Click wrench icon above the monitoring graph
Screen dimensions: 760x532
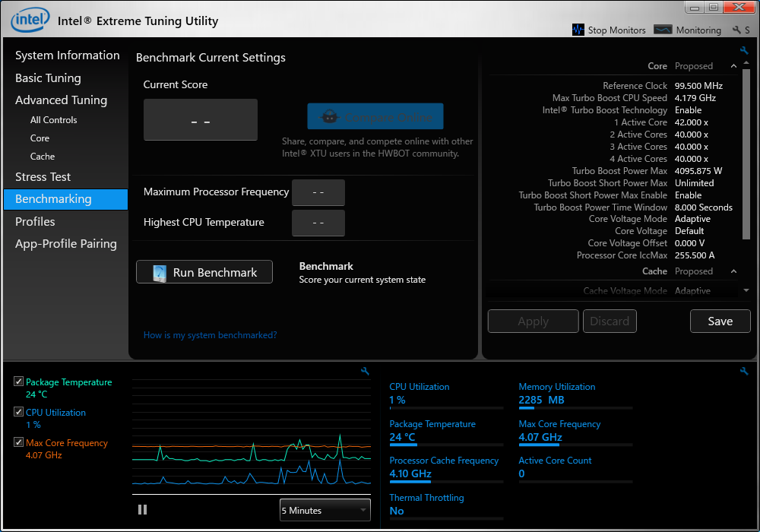(365, 371)
